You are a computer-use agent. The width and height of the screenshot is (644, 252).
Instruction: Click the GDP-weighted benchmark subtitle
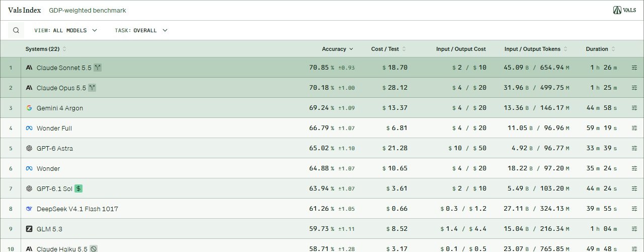pyautogui.click(x=88, y=10)
